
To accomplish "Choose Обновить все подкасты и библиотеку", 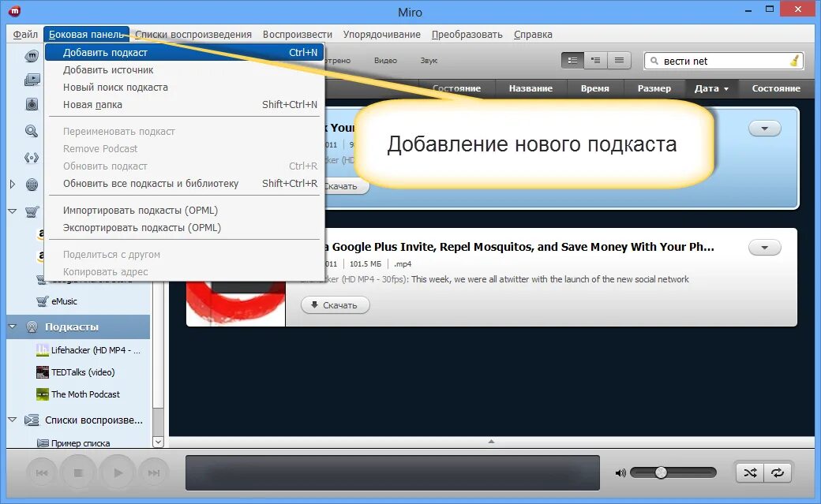I will click(184, 183).
